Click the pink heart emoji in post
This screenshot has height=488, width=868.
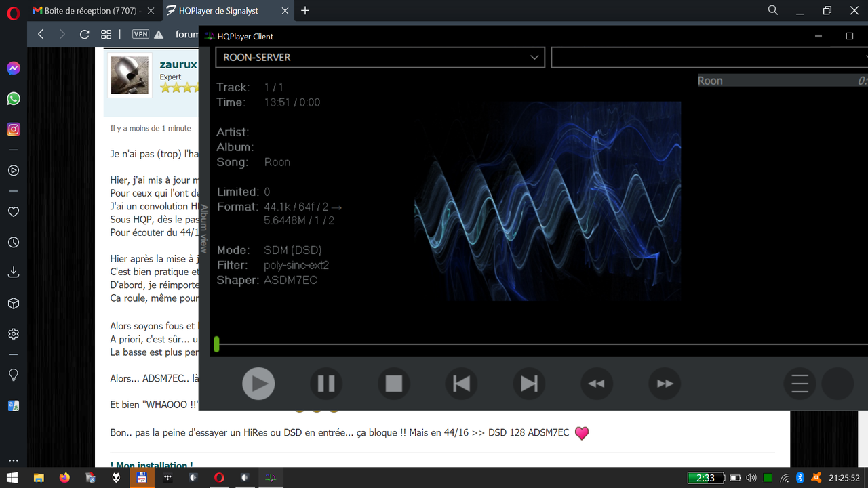[581, 433]
